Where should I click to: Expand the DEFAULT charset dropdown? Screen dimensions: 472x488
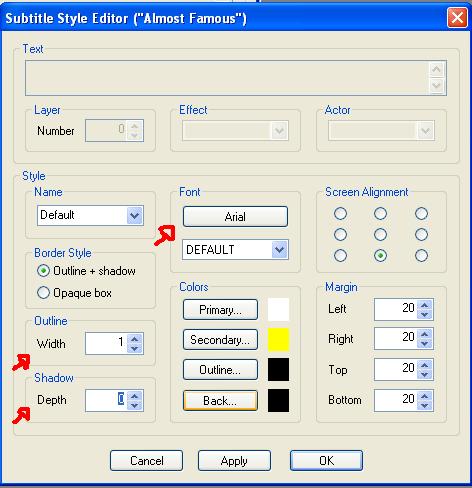(279, 250)
